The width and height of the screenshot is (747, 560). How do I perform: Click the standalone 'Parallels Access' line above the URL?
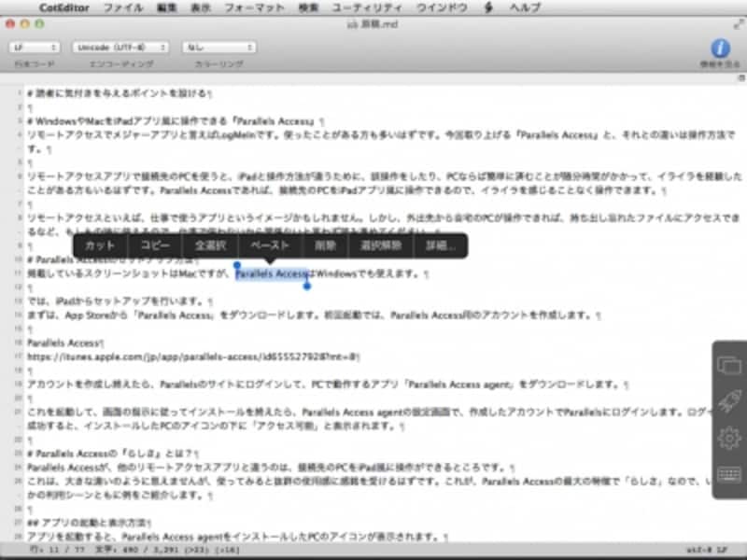64,343
